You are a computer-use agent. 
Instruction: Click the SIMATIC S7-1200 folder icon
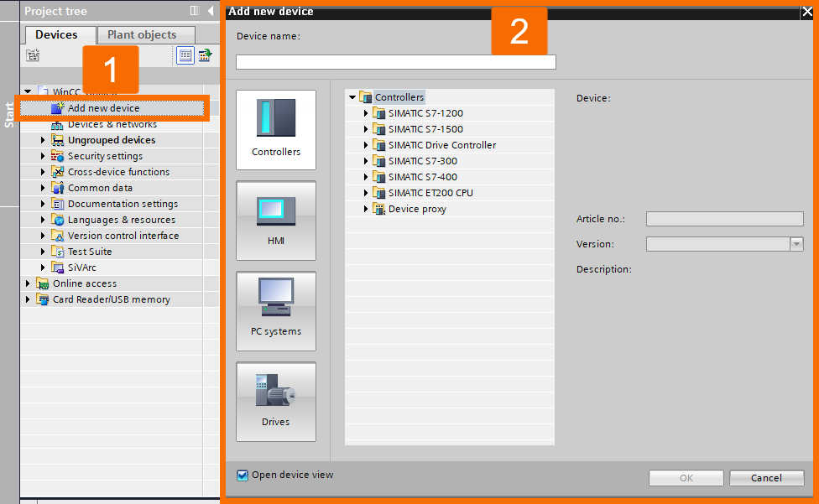coord(378,113)
